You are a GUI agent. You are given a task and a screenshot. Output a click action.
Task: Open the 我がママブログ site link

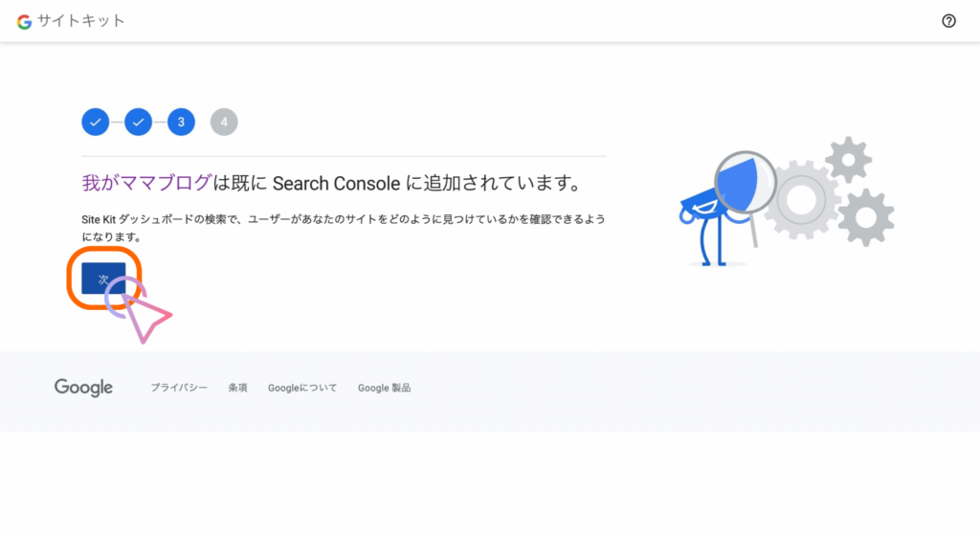[x=146, y=183]
